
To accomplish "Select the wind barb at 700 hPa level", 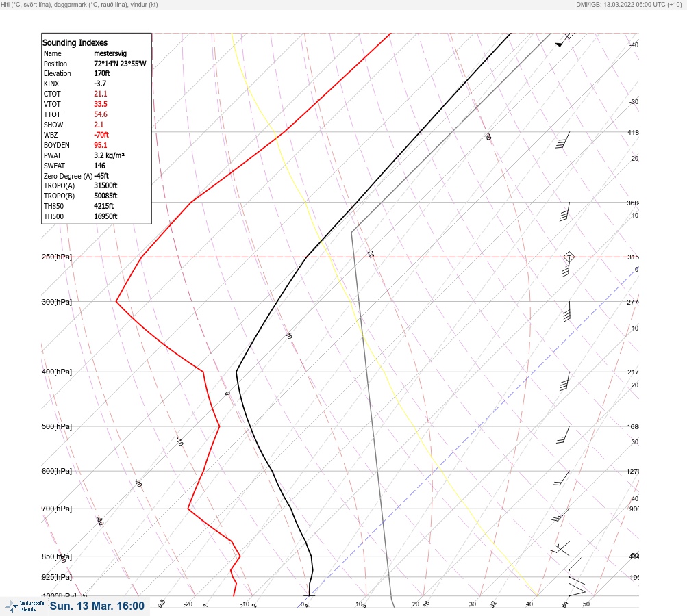I will coord(560,515).
